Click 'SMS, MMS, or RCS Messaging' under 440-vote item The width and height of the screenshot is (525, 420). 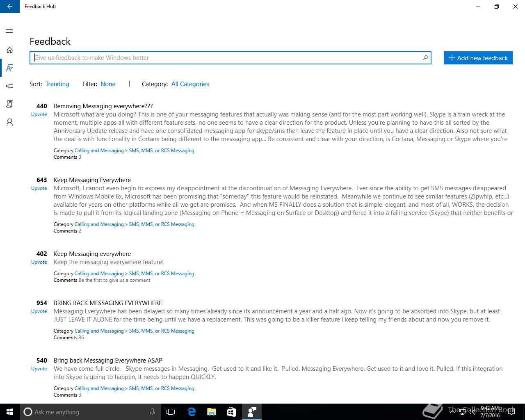pyautogui.click(x=162, y=151)
